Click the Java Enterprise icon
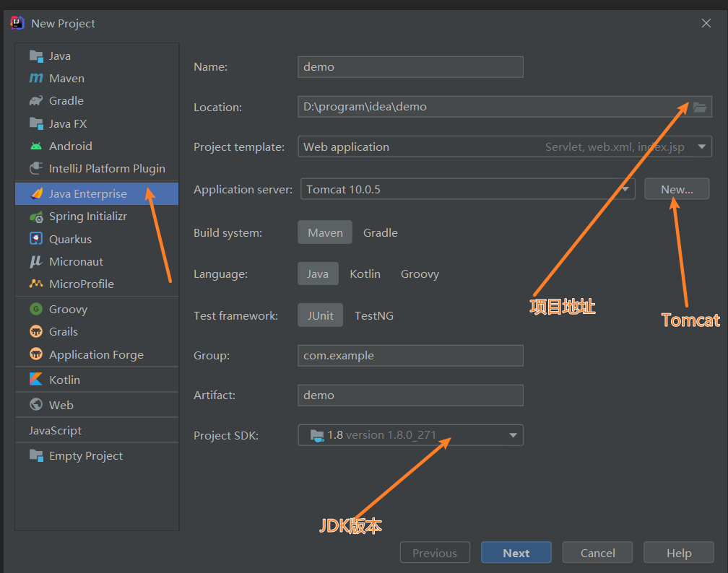 36,193
